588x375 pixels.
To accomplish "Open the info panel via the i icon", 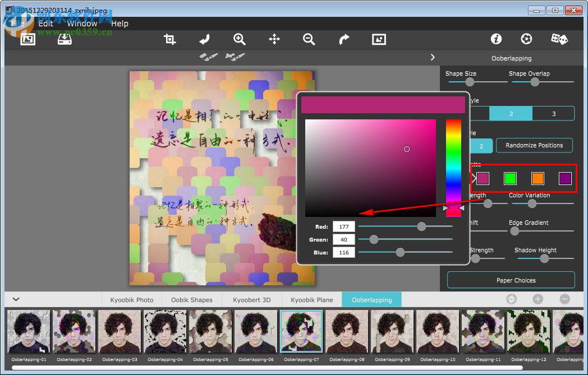I will 496,39.
